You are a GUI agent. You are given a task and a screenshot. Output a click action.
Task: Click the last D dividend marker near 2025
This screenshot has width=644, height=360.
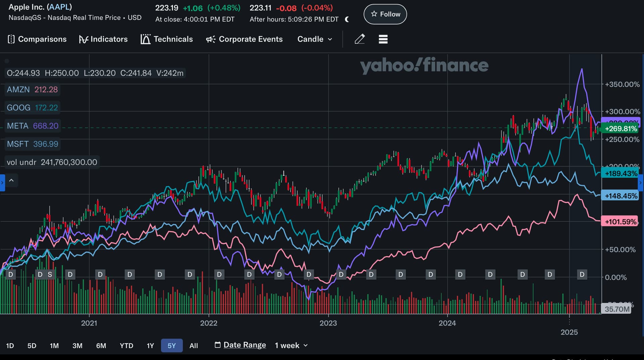582,275
